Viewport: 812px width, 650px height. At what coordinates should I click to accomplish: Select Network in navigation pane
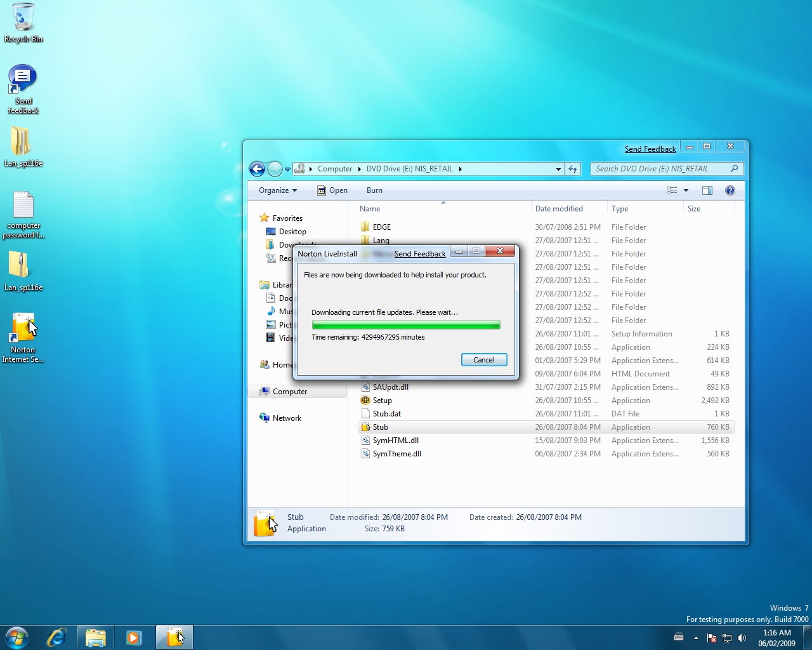[287, 418]
